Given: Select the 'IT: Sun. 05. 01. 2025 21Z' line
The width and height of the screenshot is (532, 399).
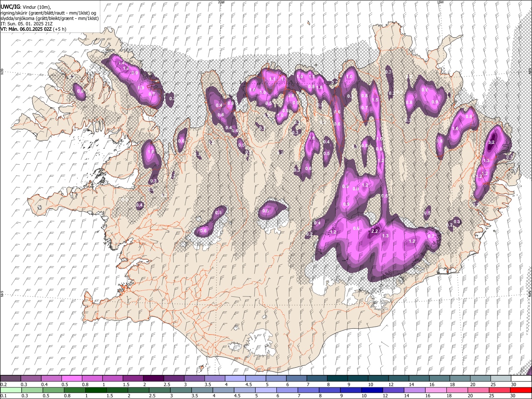Looking at the screenshot, I should coord(27,24).
